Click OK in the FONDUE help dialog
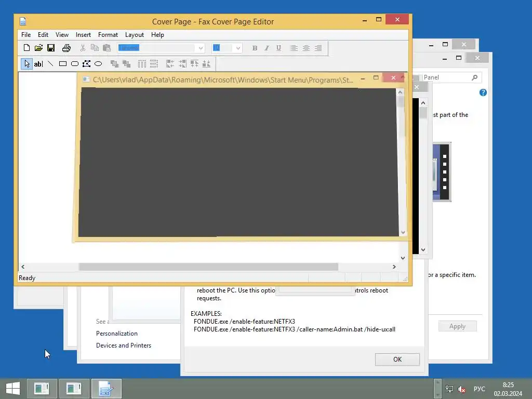The image size is (532, 399). 397,360
